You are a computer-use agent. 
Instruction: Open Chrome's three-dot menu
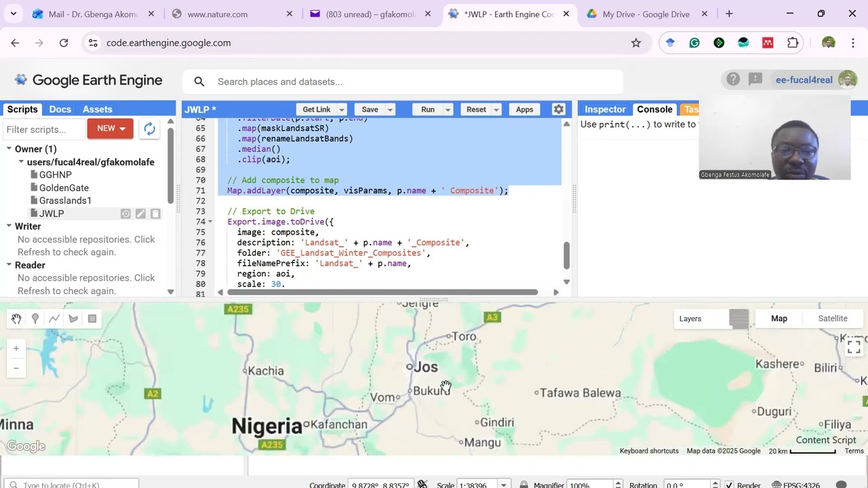(852, 43)
